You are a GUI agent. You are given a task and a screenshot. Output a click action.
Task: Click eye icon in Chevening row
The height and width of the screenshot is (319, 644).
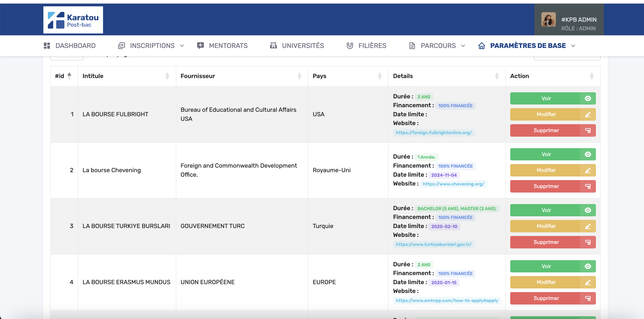pos(588,154)
